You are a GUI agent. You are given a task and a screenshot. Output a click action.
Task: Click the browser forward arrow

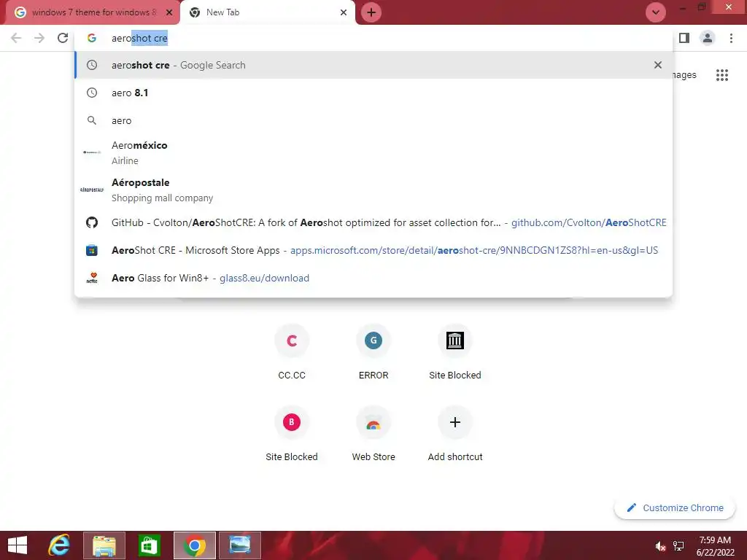click(39, 38)
